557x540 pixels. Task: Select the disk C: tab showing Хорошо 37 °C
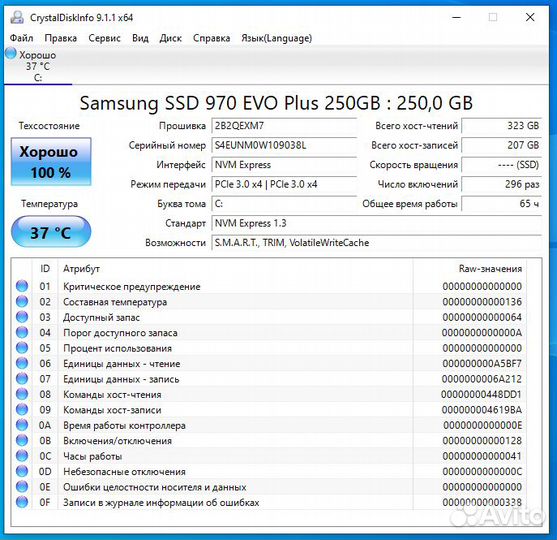pos(38,65)
